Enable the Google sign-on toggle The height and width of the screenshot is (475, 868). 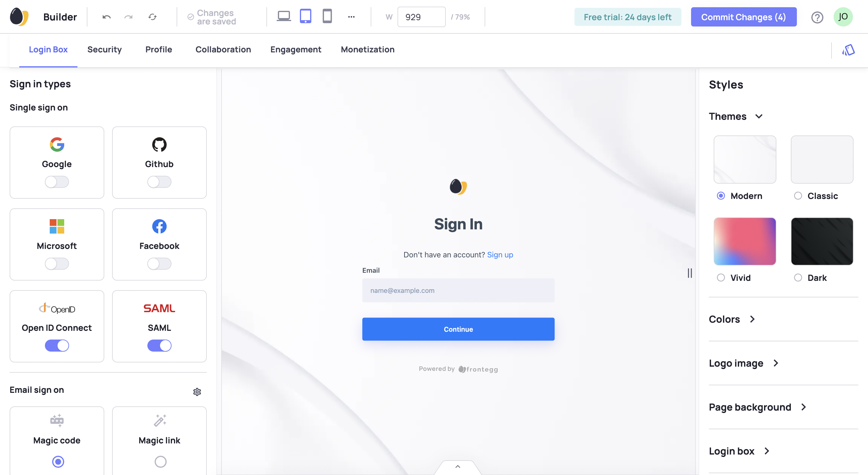pyautogui.click(x=57, y=182)
